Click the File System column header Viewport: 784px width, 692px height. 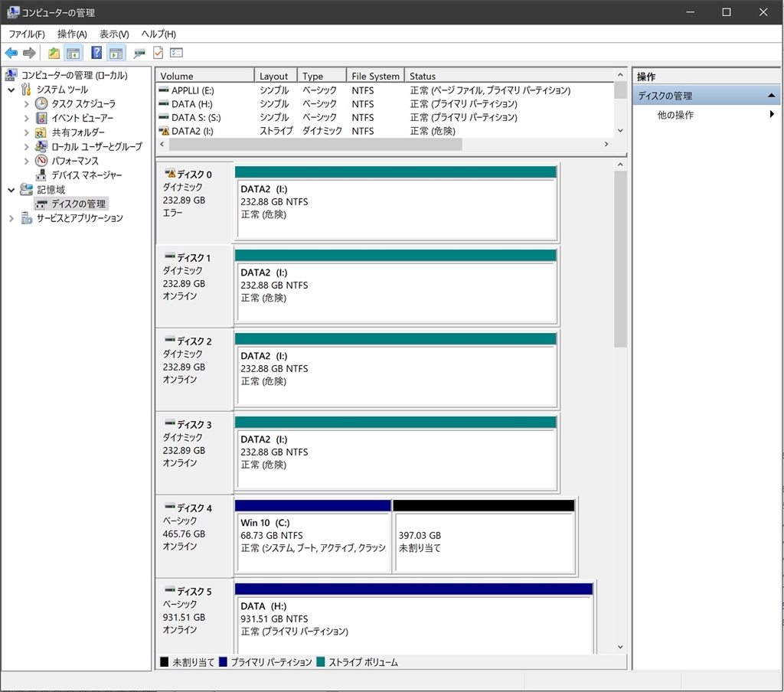tap(374, 76)
